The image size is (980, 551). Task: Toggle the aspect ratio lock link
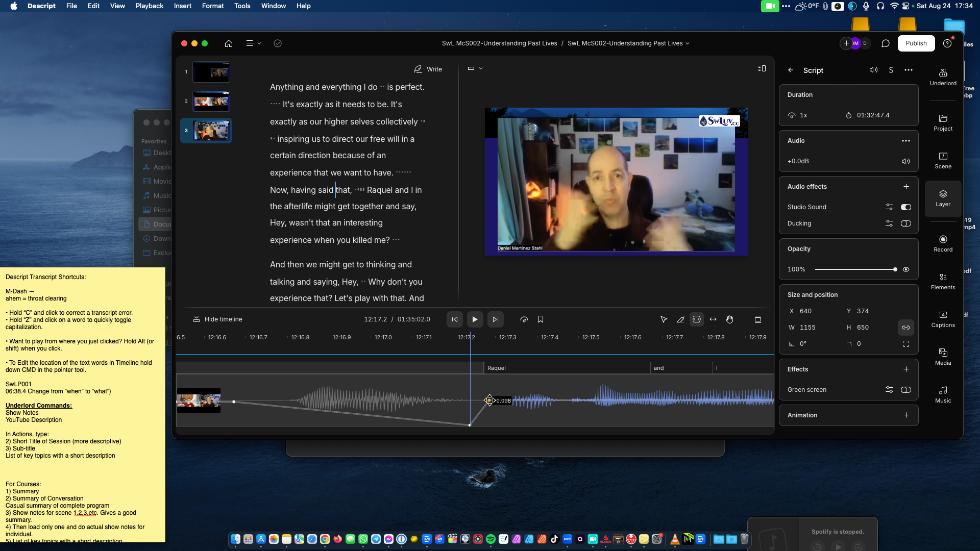pos(906,328)
